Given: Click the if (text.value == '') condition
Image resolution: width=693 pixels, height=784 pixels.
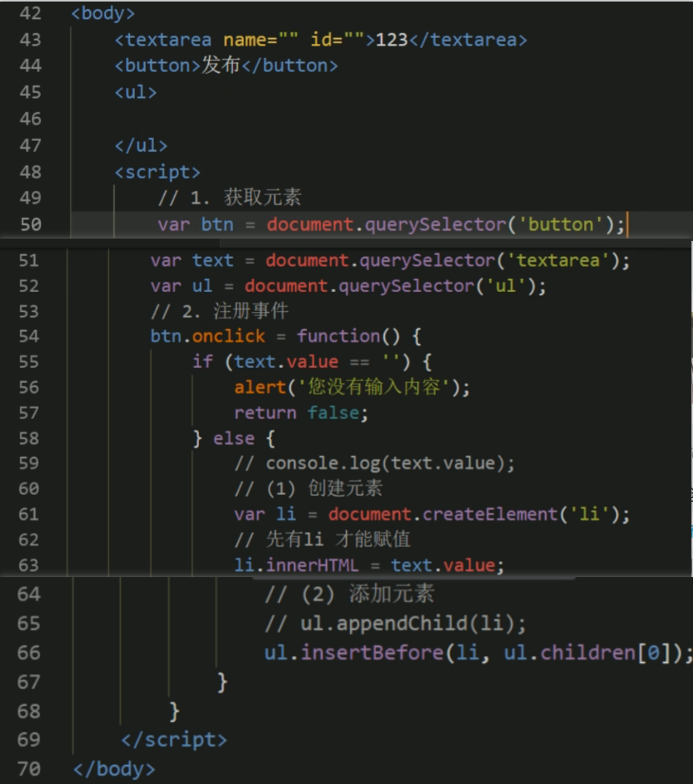Looking at the screenshot, I should (x=312, y=362).
